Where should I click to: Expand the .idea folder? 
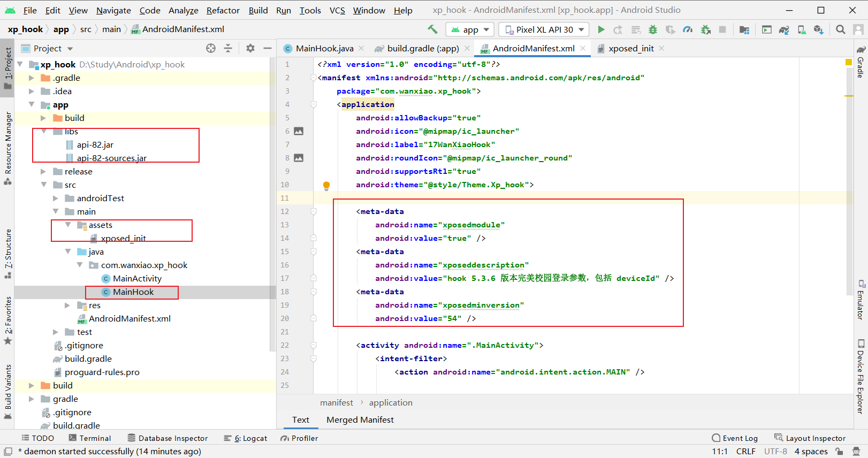[32, 91]
